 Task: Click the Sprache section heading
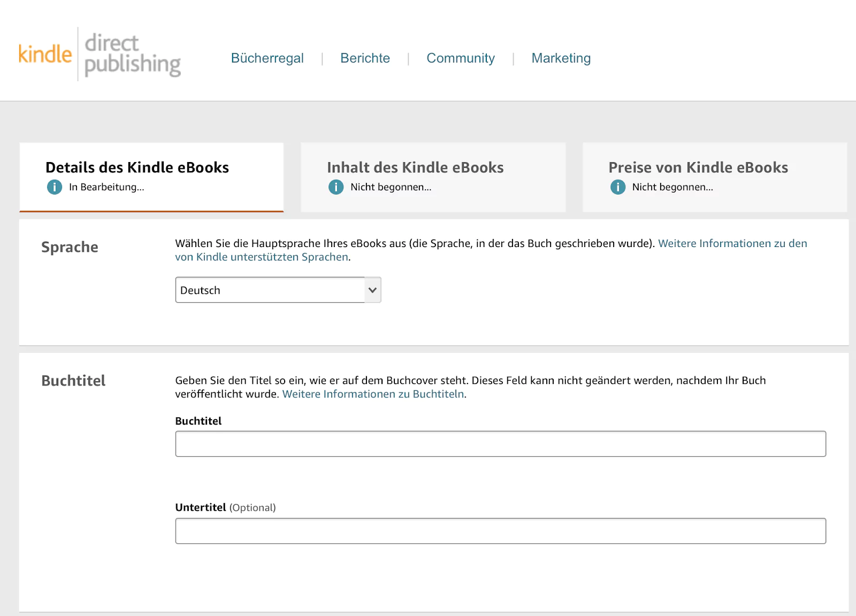click(x=70, y=247)
